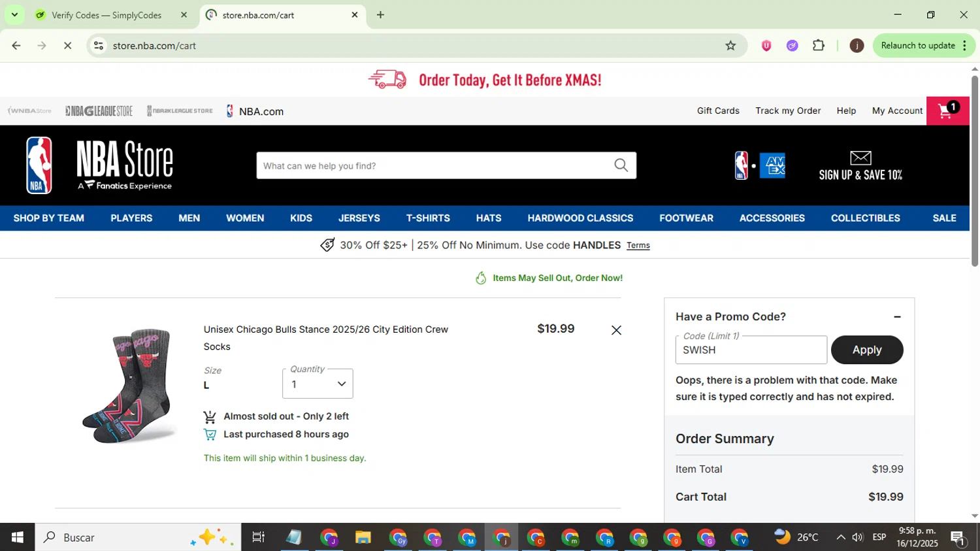
Task: Close the Verify Codes SimplyCodes tab
Action: click(x=184, y=14)
